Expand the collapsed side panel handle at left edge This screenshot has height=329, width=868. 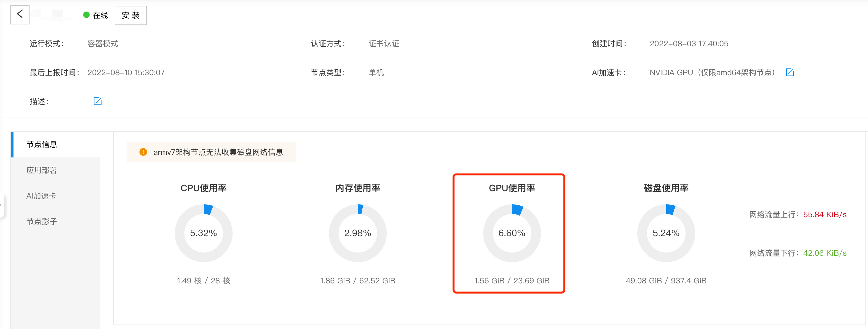click(x=2, y=205)
